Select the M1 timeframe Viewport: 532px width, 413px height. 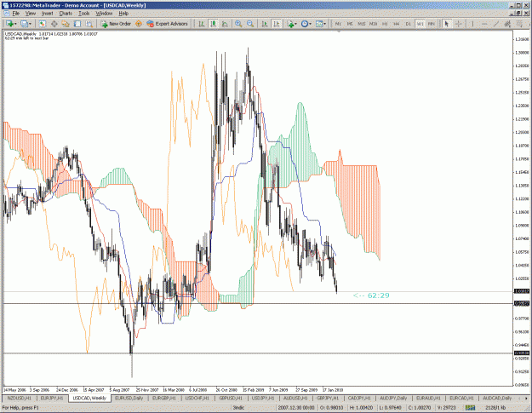tap(338, 24)
